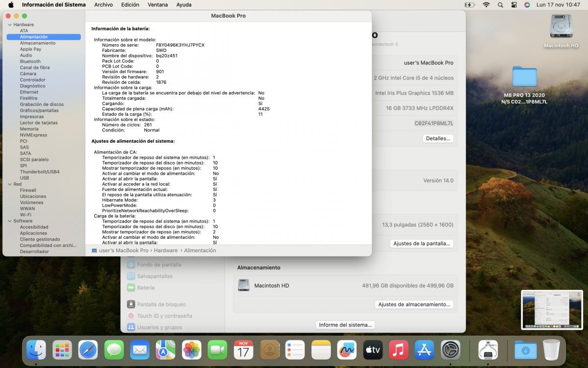Click the Siri icon in menu bar
588x368 pixels.
coord(527,5)
